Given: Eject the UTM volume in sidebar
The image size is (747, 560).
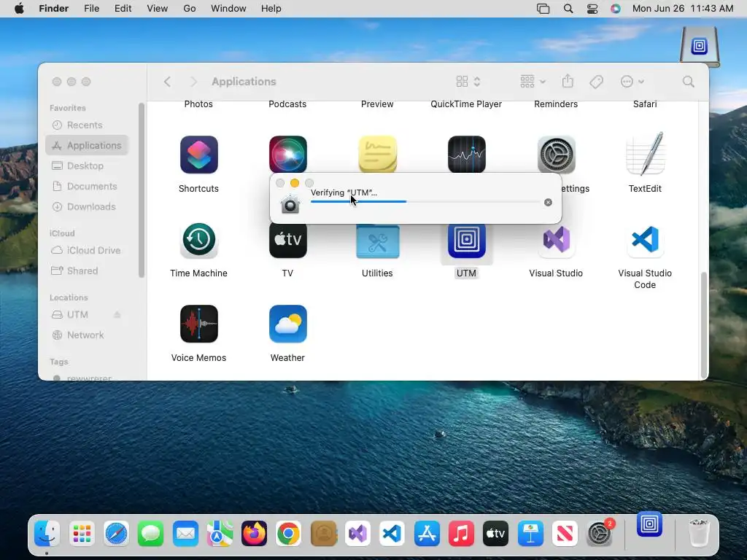Looking at the screenshot, I should tap(117, 314).
